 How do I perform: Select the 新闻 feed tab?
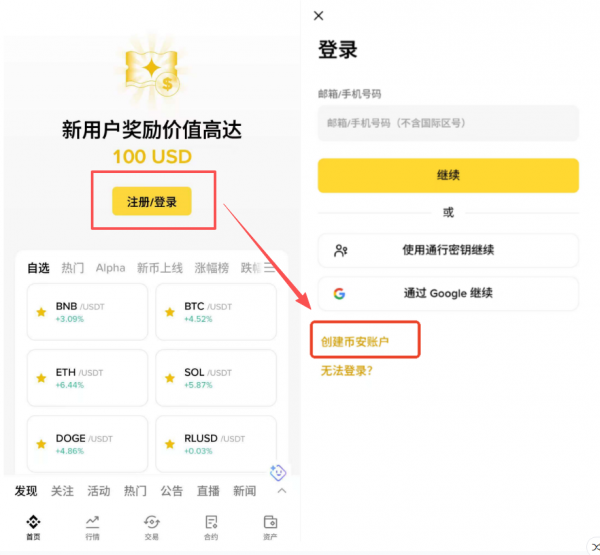(x=245, y=491)
